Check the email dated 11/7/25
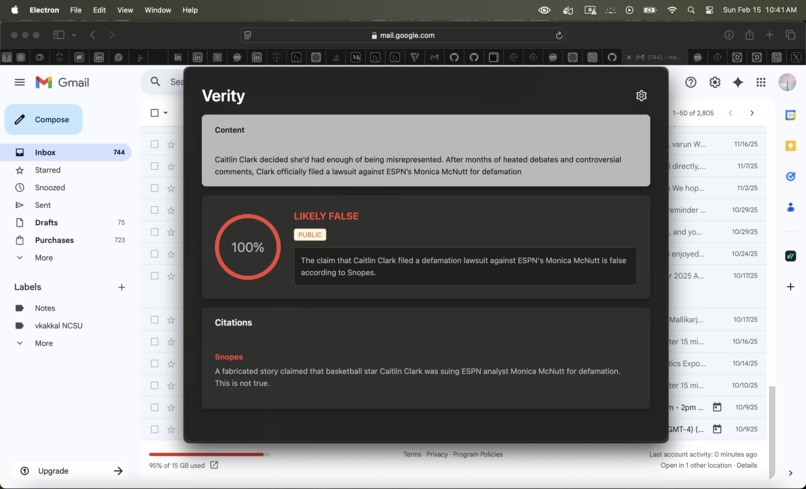Viewport: 806px width, 489px height. pos(154,166)
